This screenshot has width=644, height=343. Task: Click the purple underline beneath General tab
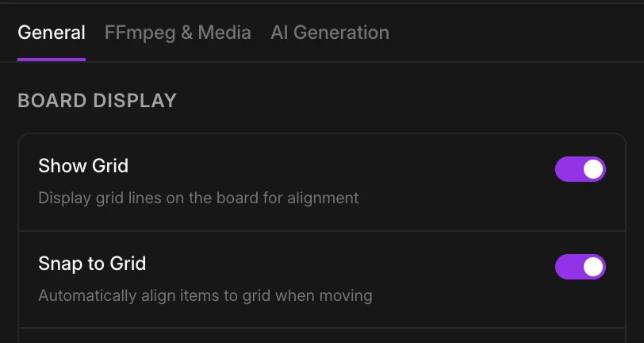point(52,59)
